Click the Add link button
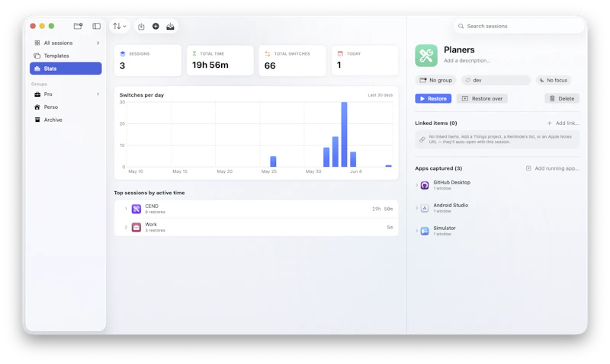610x364 pixels. (x=563, y=123)
